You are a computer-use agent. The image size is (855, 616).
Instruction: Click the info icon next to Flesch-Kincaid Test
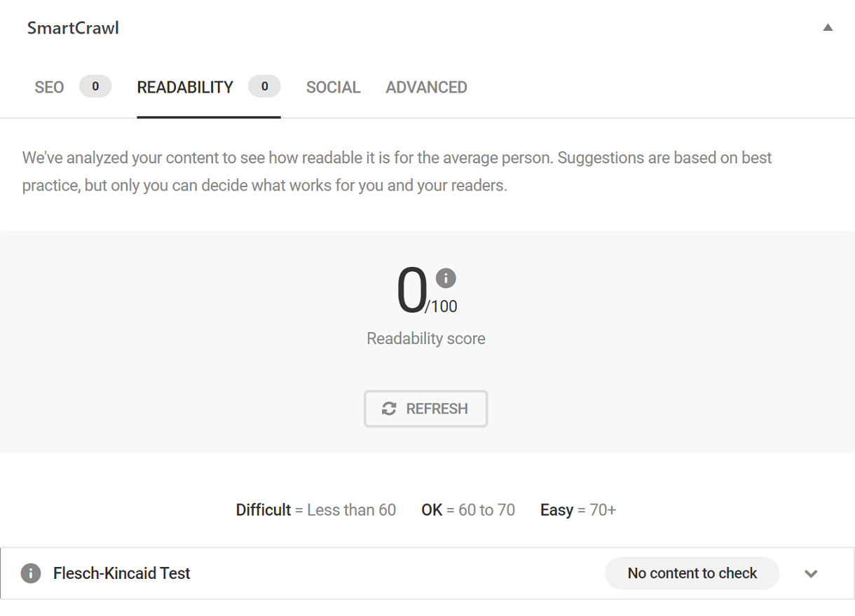click(31, 573)
